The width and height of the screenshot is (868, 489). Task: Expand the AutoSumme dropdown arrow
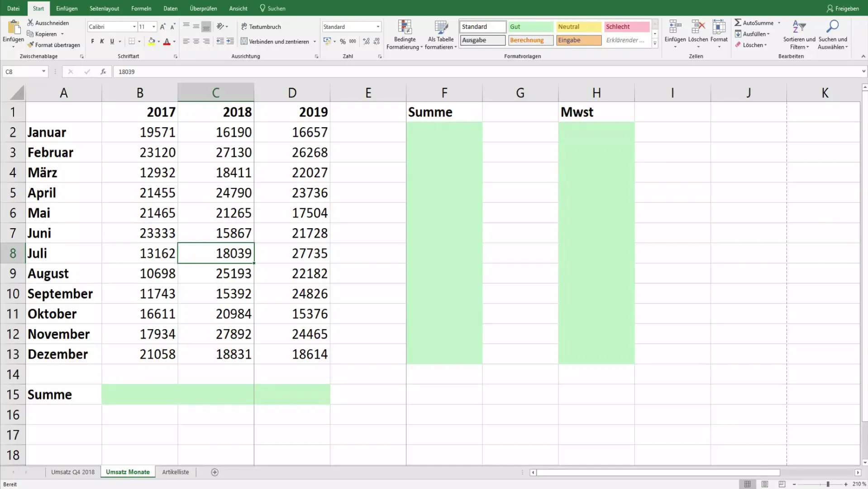tap(779, 23)
